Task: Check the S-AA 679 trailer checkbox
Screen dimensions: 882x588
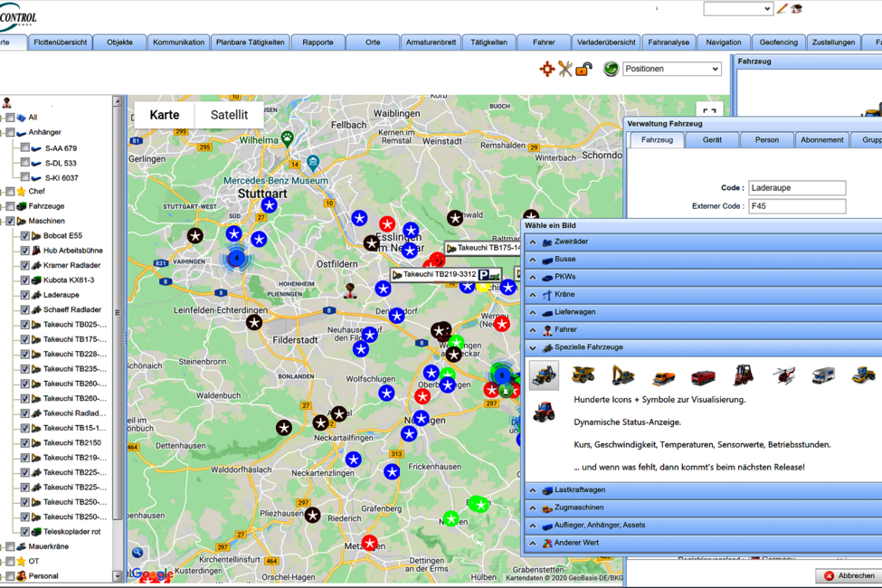Action: [x=24, y=147]
